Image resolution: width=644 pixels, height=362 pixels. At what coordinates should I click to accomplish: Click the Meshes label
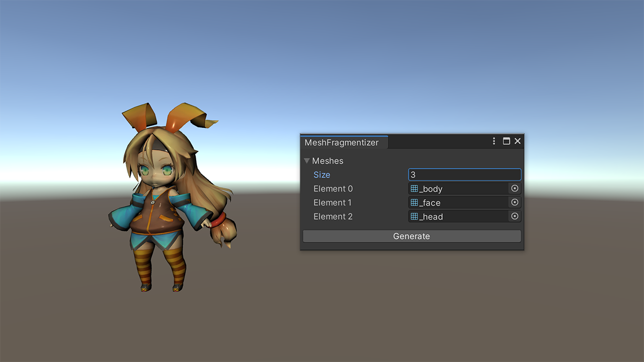(x=328, y=161)
